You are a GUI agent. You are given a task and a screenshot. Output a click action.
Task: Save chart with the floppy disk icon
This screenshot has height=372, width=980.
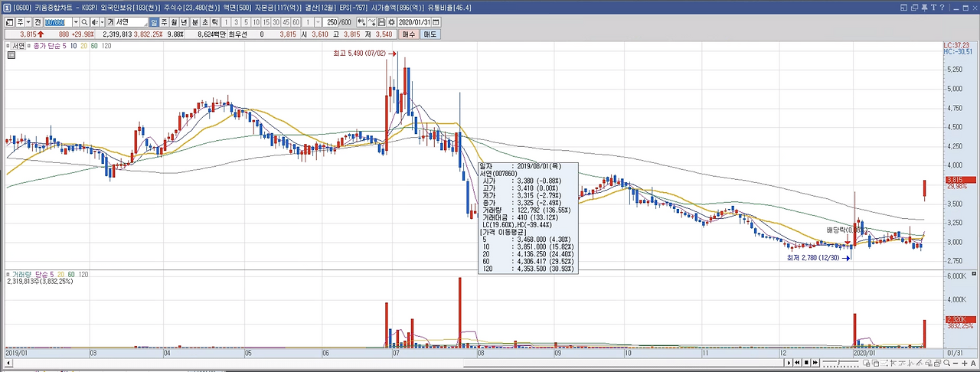(381, 22)
